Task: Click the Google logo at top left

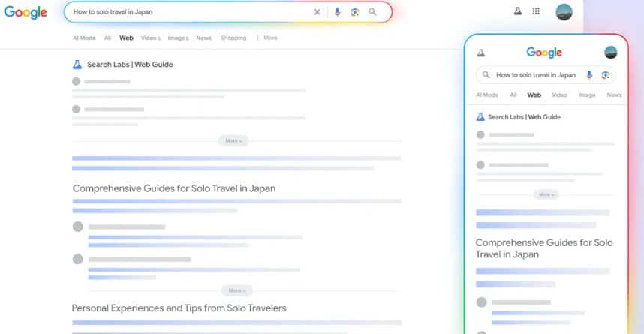Action: [x=26, y=13]
